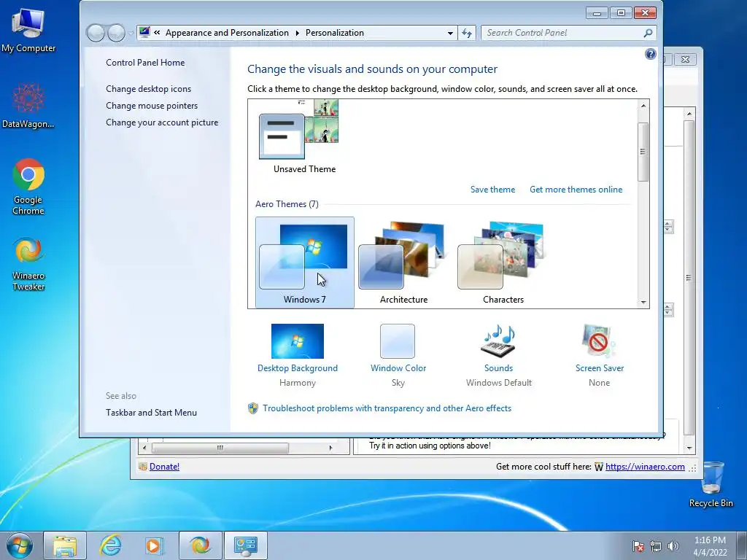Viewport: 747px width, 560px height.
Task: Select the Architecture theme
Action: 404,262
